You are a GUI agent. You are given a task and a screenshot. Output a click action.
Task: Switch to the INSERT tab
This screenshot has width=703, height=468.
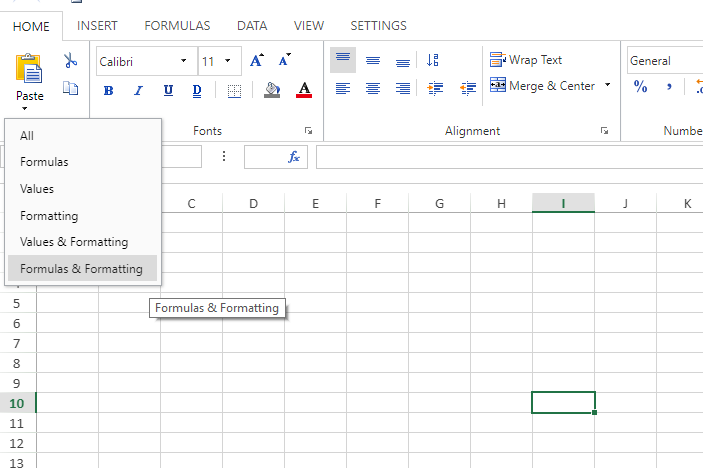point(97,26)
